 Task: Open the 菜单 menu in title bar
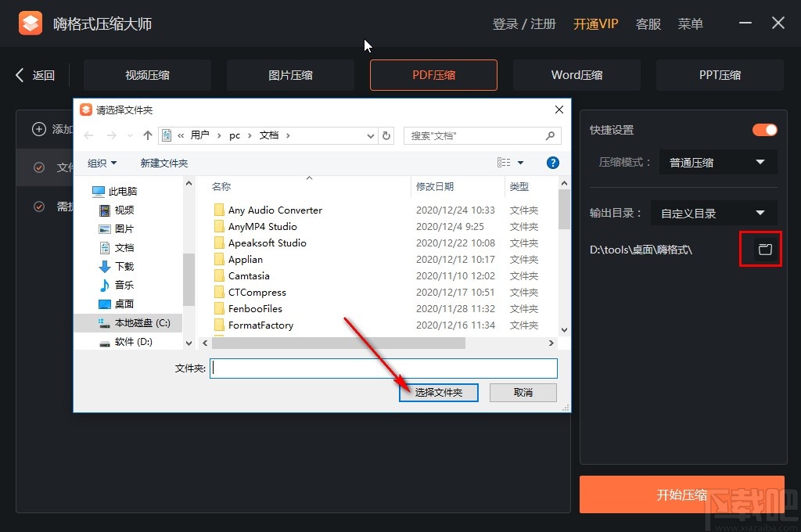[x=690, y=24]
